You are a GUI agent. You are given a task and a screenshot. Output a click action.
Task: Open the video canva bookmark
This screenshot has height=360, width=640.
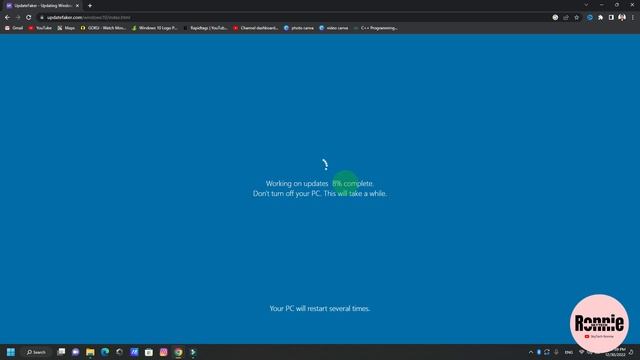click(334, 28)
